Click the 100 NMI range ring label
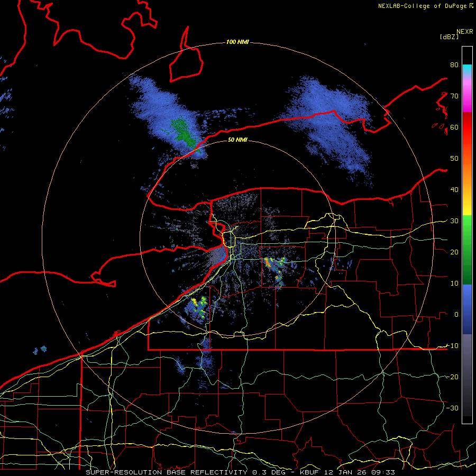Image resolution: width=476 pixels, height=476 pixels. pyautogui.click(x=237, y=42)
